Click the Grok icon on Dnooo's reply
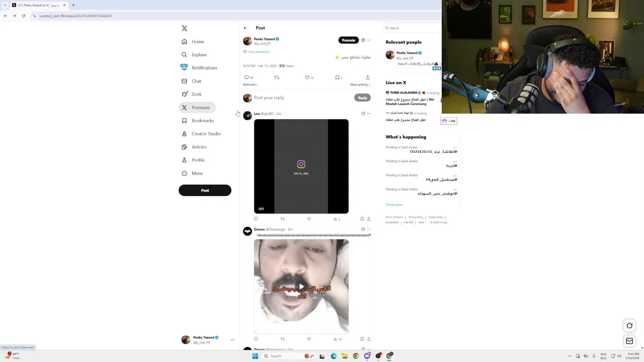644x362 pixels. (363, 229)
